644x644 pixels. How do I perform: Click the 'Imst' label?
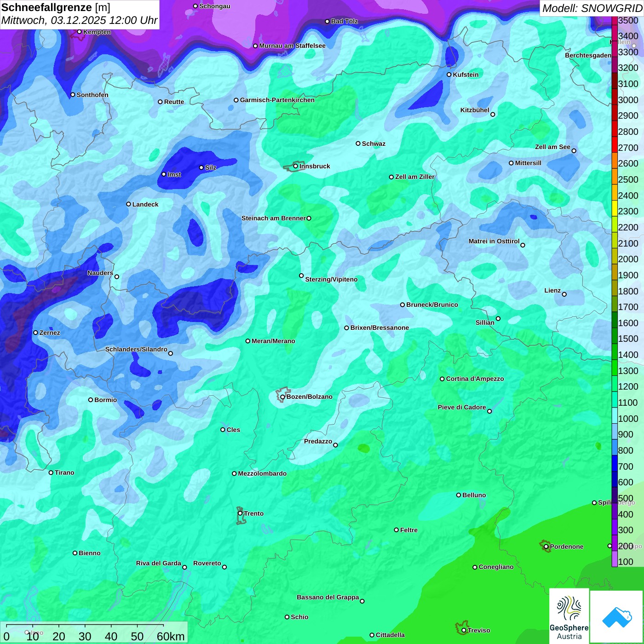[174, 174]
